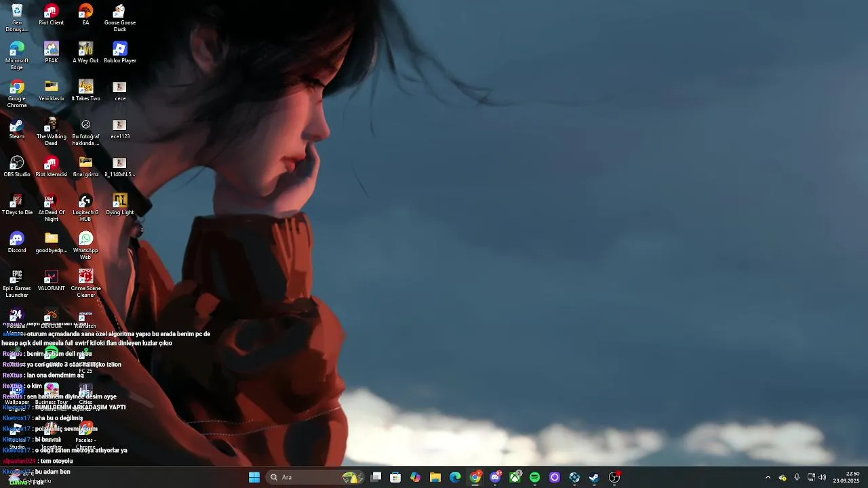
Task: Select the cece image file
Action: 120,91
